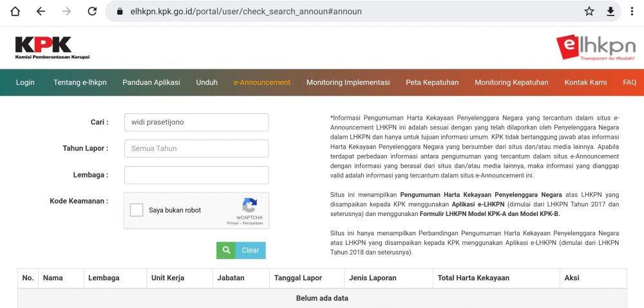Click the green search magnifier button
Screen dimensions: 644x308
pos(226,250)
